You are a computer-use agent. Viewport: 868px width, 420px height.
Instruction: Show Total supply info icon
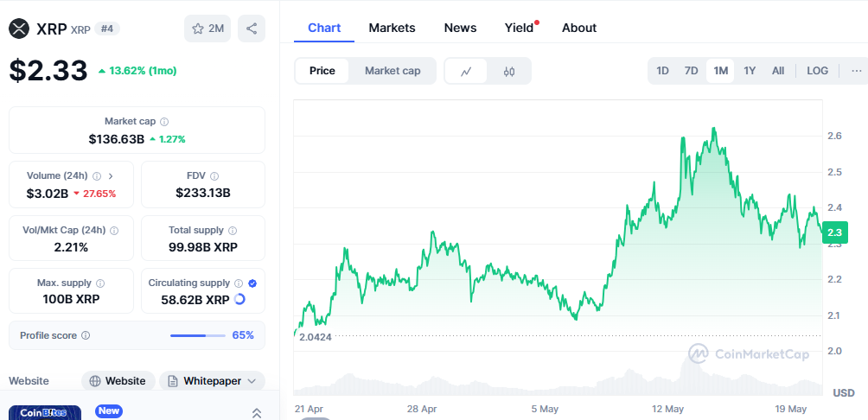coord(233,230)
